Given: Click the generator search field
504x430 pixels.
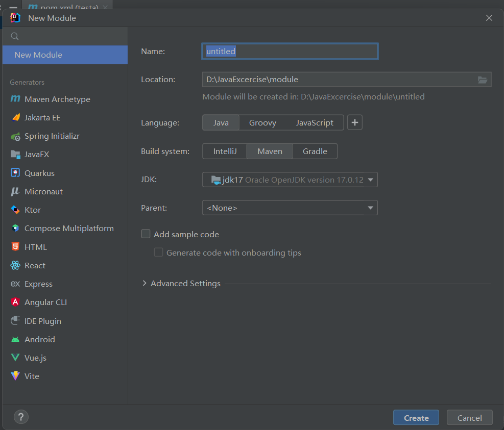Looking at the screenshot, I should click(x=65, y=36).
